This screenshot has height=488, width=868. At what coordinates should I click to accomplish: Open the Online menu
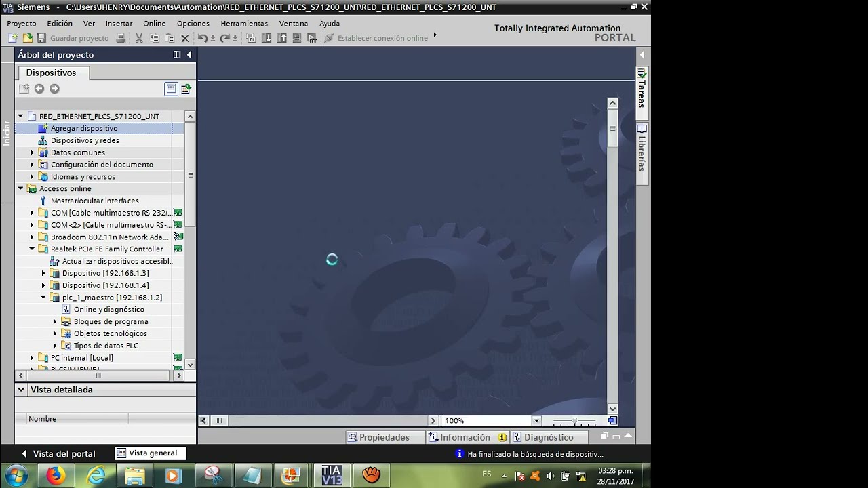coord(154,23)
